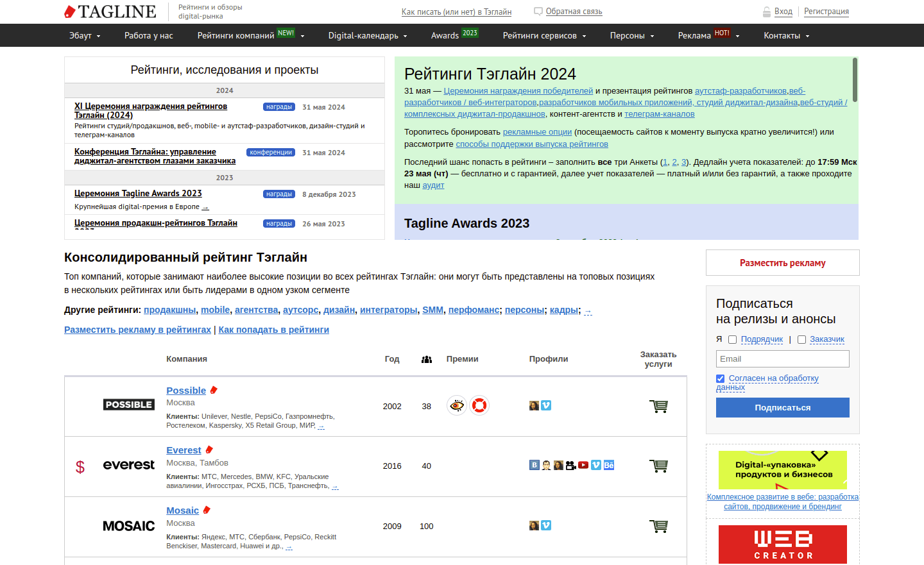This screenshot has width=924, height=565.
Task: Tick the Подрядчик checkbox
Action: click(732, 340)
